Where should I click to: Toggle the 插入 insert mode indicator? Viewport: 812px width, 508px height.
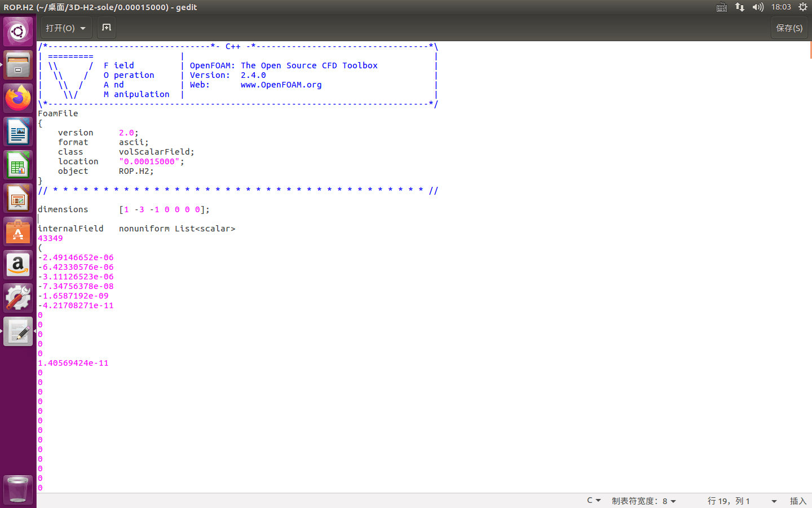pos(797,501)
